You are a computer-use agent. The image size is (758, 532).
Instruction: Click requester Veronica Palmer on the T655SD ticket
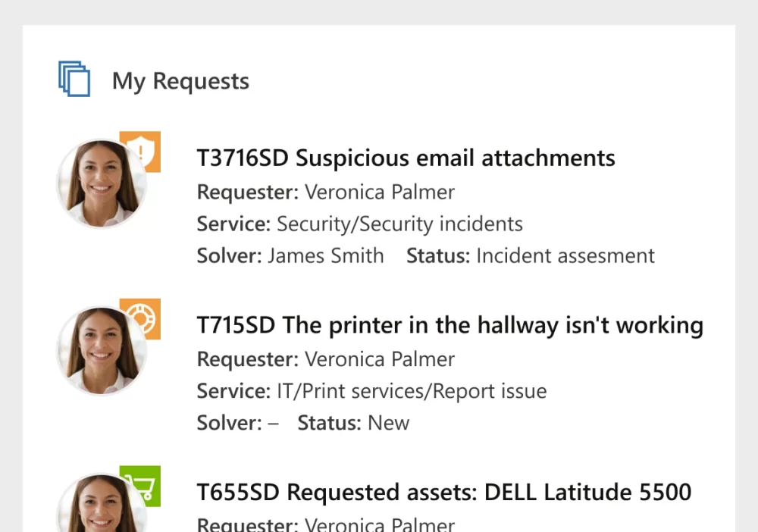click(x=379, y=524)
